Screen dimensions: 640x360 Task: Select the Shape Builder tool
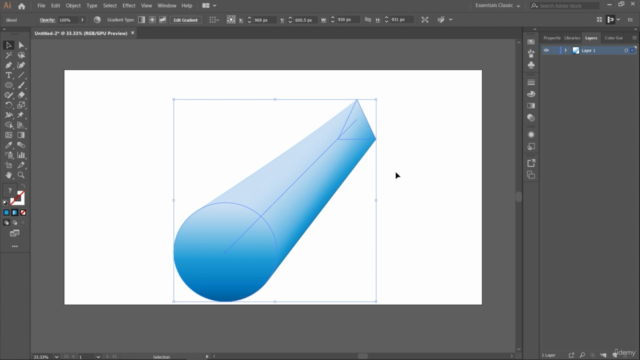9,125
